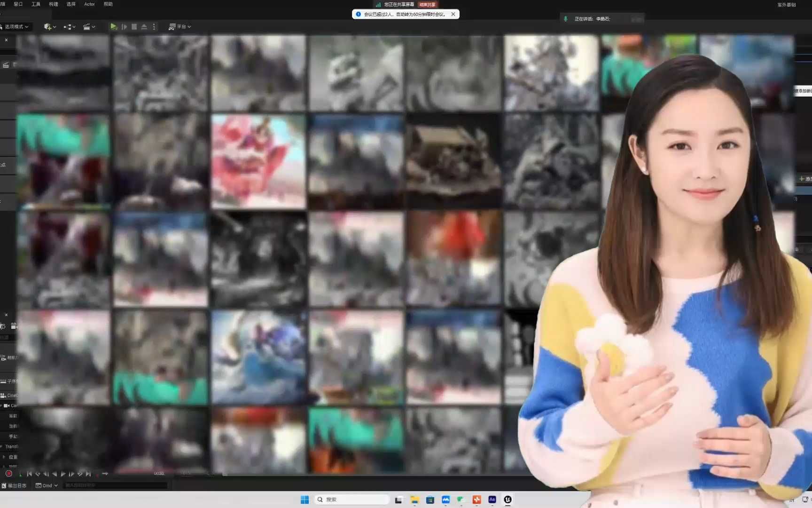
Task: Open the 输出日志 output log
Action: (x=14, y=485)
